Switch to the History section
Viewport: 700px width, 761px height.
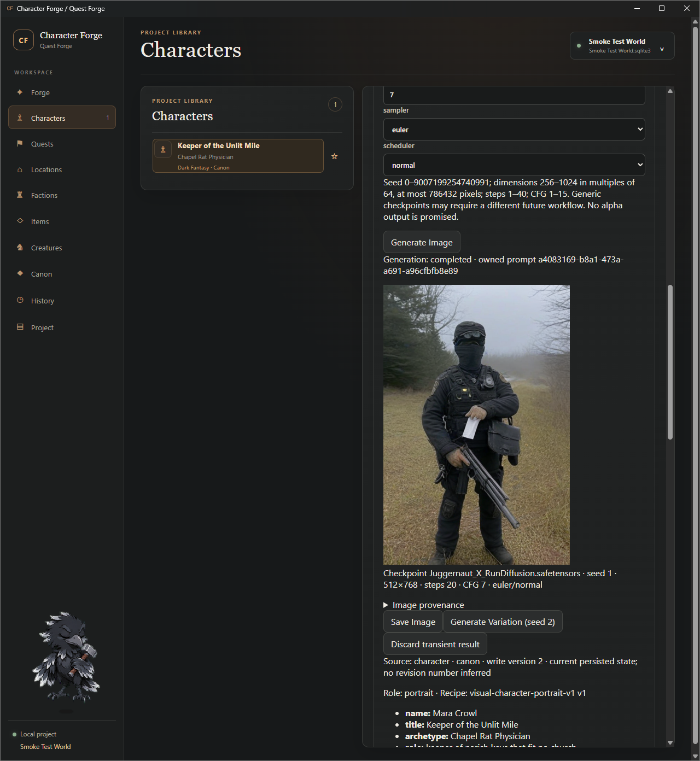[62, 301]
